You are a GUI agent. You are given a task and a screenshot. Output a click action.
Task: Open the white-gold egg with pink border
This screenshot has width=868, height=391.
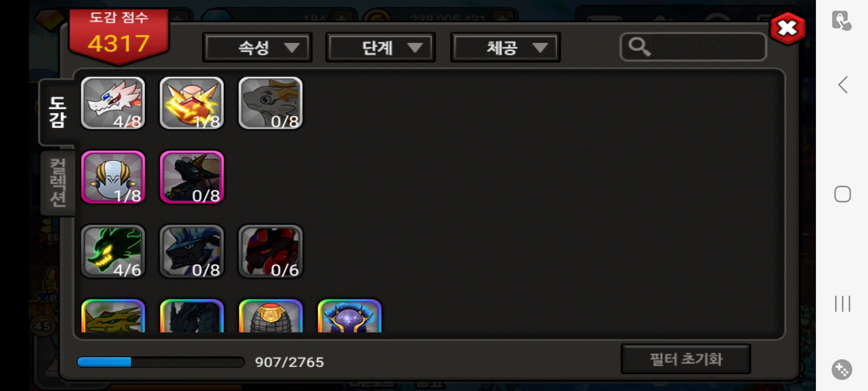113,177
